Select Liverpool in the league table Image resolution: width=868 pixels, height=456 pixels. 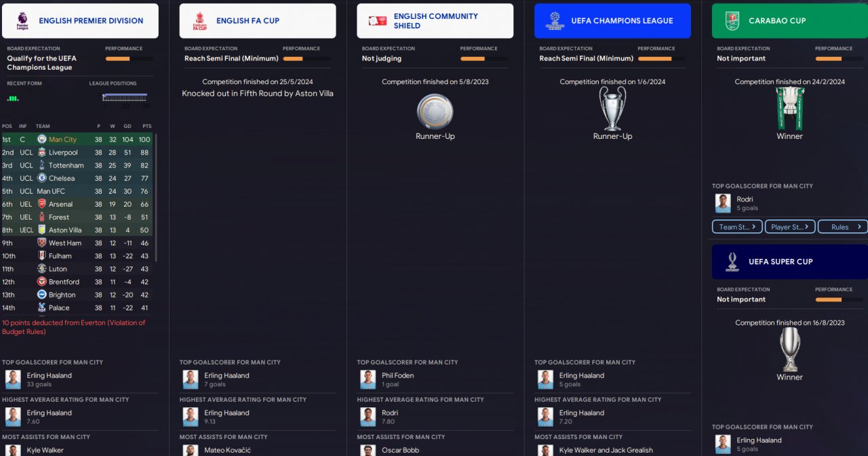click(77, 152)
